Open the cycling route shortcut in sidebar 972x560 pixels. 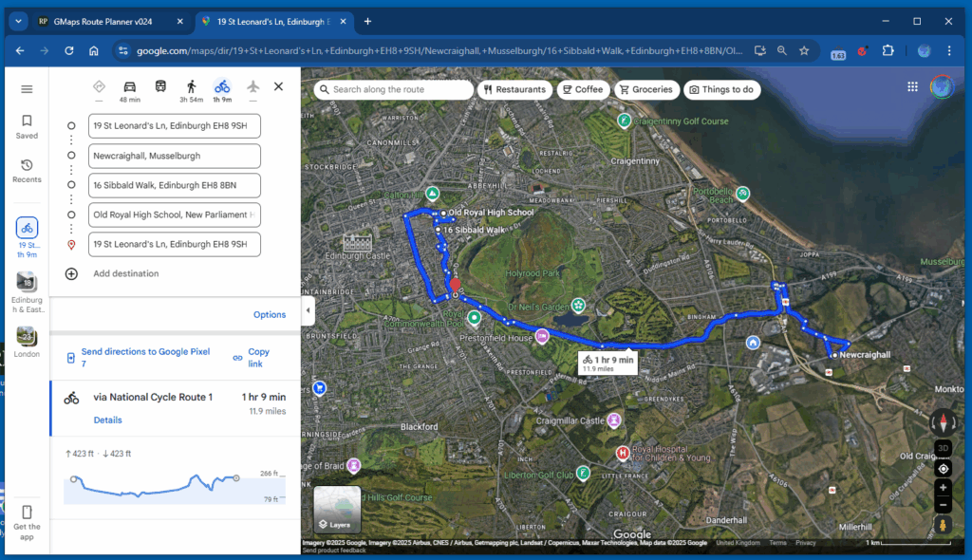(27, 237)
